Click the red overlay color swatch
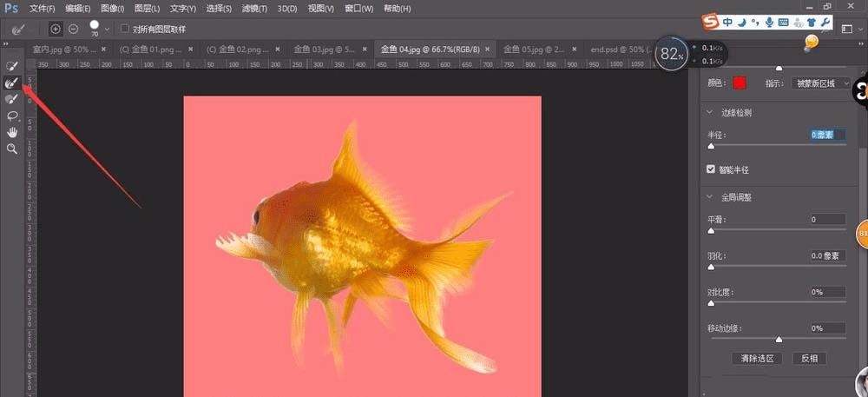 tap(740, 83)
